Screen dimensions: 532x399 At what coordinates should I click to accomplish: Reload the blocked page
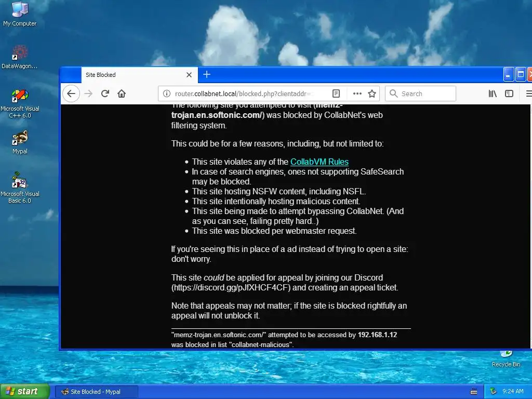pos(105,94)
